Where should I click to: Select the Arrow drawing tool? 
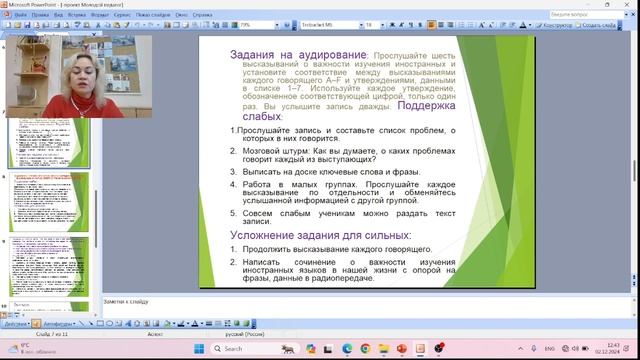(x=91, y=324)
